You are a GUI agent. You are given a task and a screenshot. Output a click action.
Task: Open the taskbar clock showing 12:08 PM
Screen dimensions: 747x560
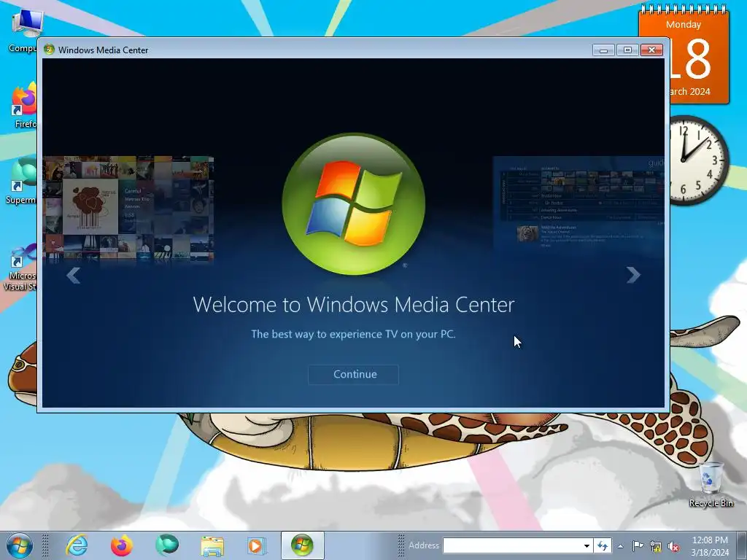(x=710, y=545)
